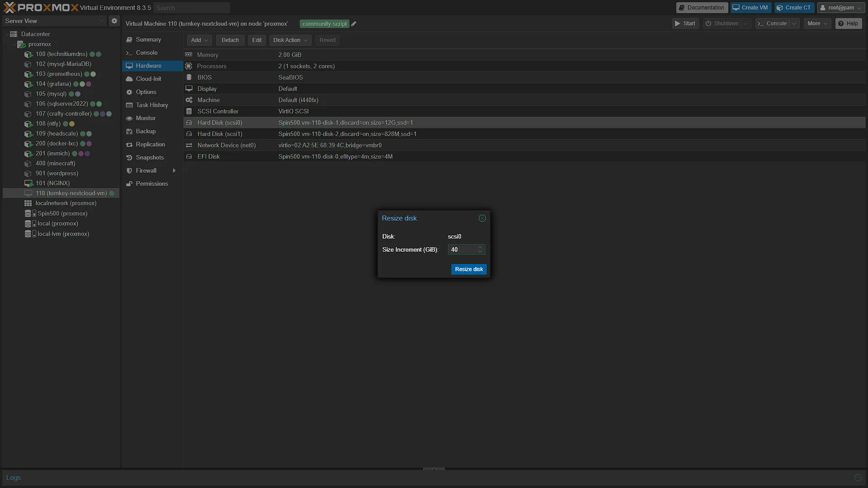Click the Logs panel circle icon
868x488 pixels.
pyautogui.click(x=858, y=478)
